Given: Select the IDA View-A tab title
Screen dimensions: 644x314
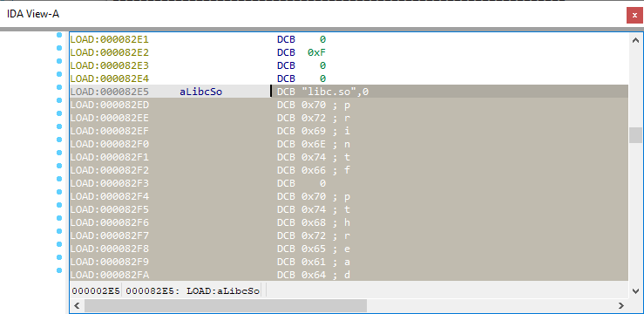Looking at the screenshot, I should click(x=33, y=14).
